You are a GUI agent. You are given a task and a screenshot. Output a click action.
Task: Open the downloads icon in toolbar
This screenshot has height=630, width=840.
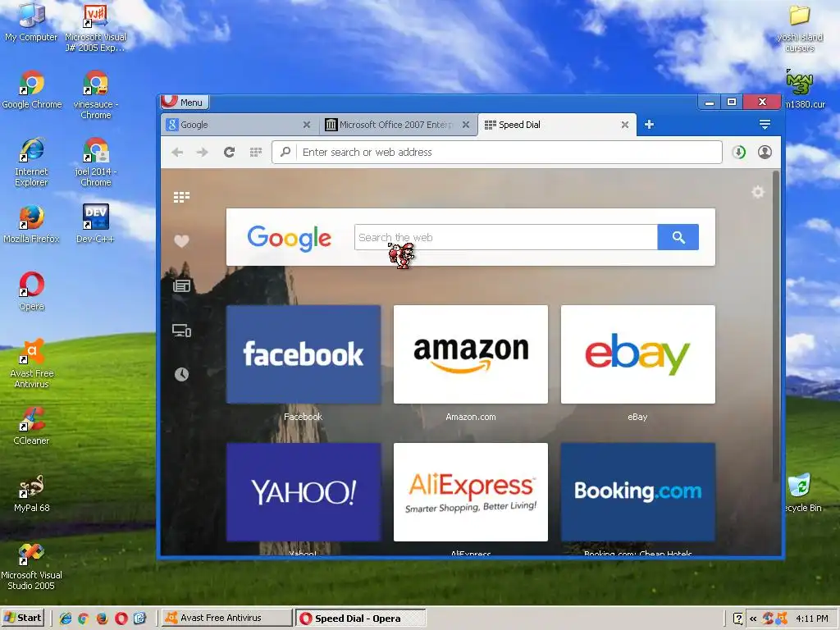pyautogui.click(x=739, y=152)
